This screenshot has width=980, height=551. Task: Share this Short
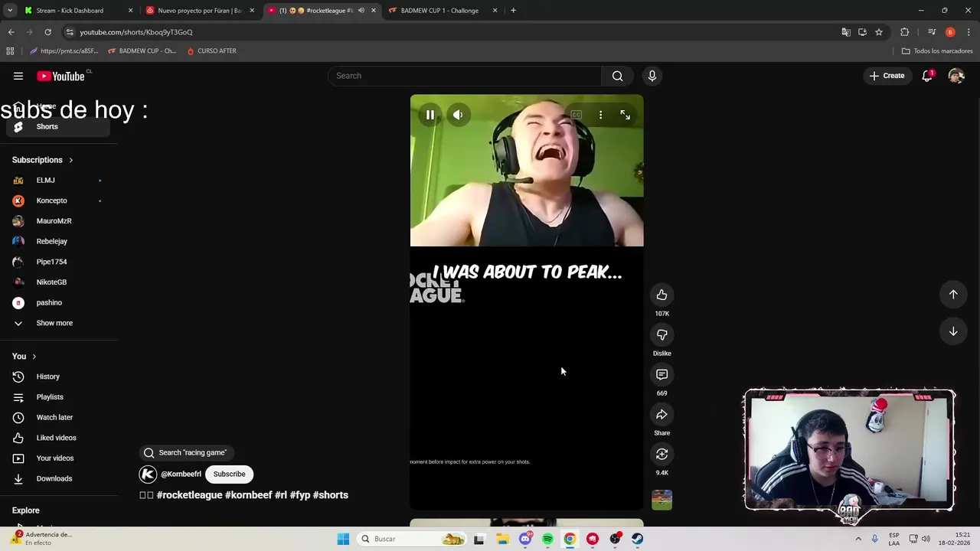click(x=661, y=414)
